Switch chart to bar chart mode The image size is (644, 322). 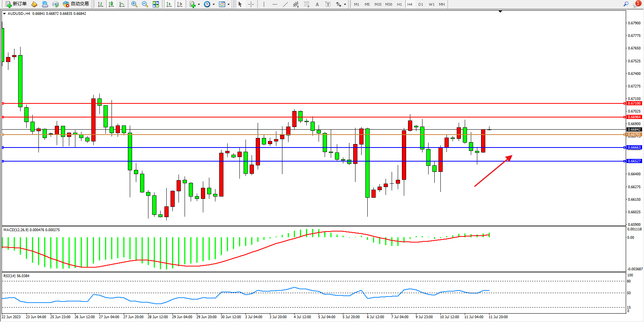[100, 5]
